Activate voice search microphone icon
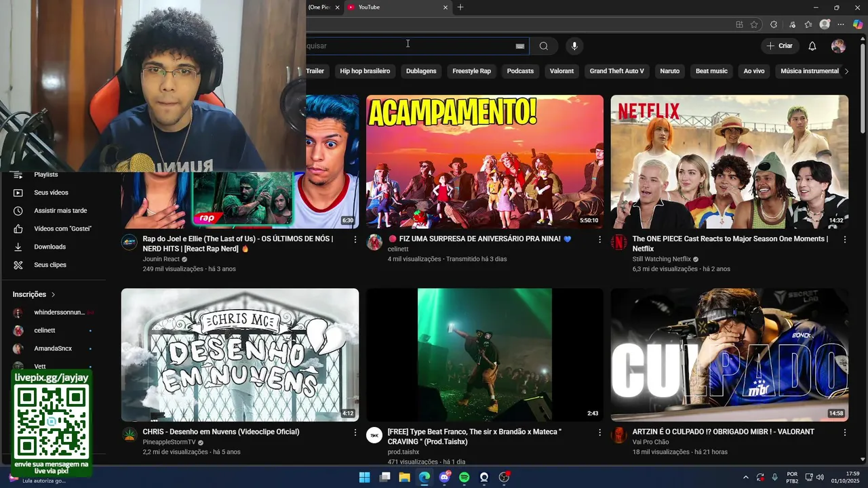The height and width of the screenshot is (488, 868). 574,46
